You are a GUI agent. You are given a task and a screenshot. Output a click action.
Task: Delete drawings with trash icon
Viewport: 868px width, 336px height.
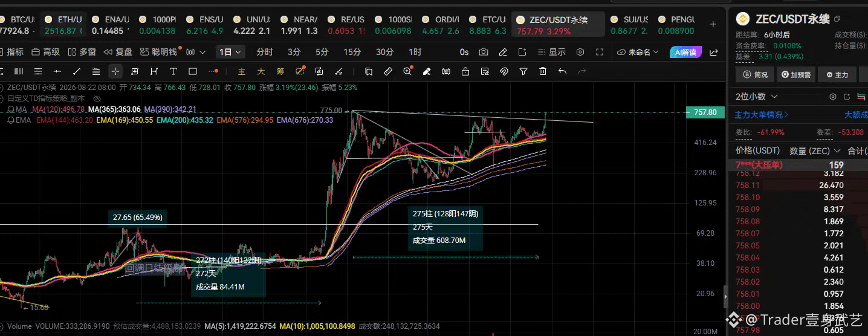click(543, 71)
